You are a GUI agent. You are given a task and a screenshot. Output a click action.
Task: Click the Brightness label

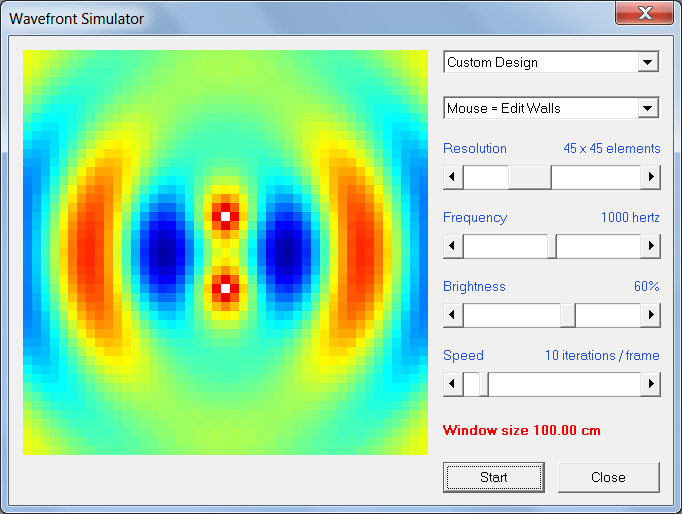point(474,286)
